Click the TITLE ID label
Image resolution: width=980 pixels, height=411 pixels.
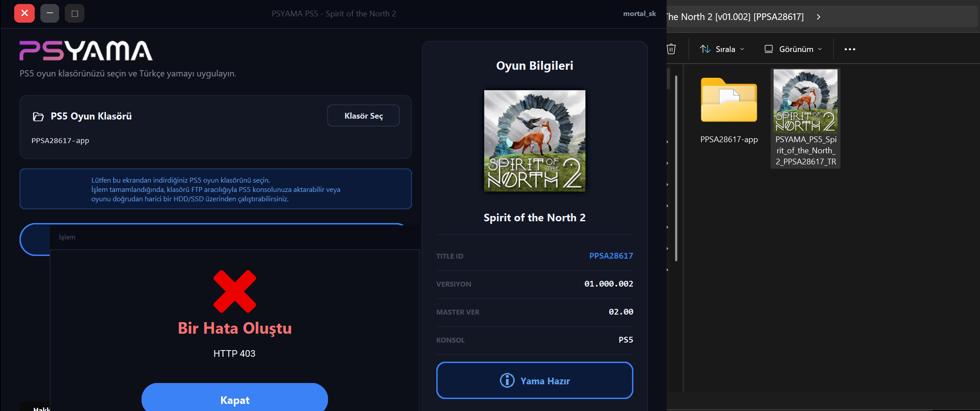click(x=450, y=256)
